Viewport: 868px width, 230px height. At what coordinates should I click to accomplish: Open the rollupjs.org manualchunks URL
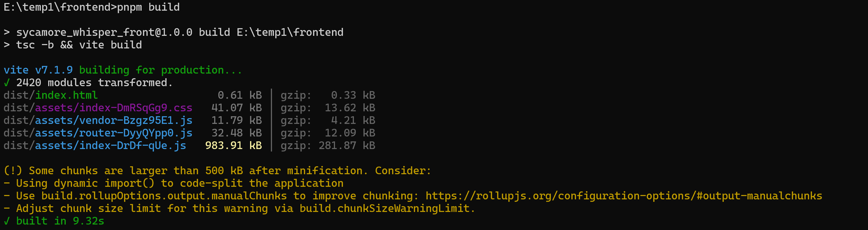click(x=623, y=196)
